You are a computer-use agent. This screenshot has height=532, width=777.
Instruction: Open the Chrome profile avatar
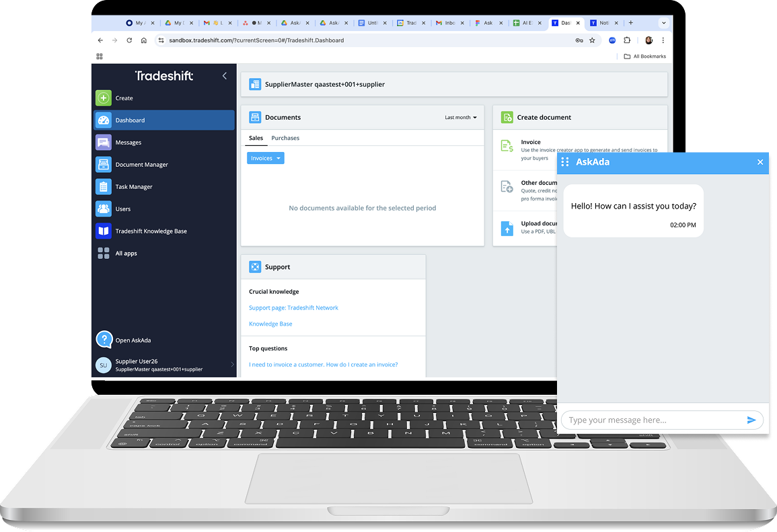[649, 40]
